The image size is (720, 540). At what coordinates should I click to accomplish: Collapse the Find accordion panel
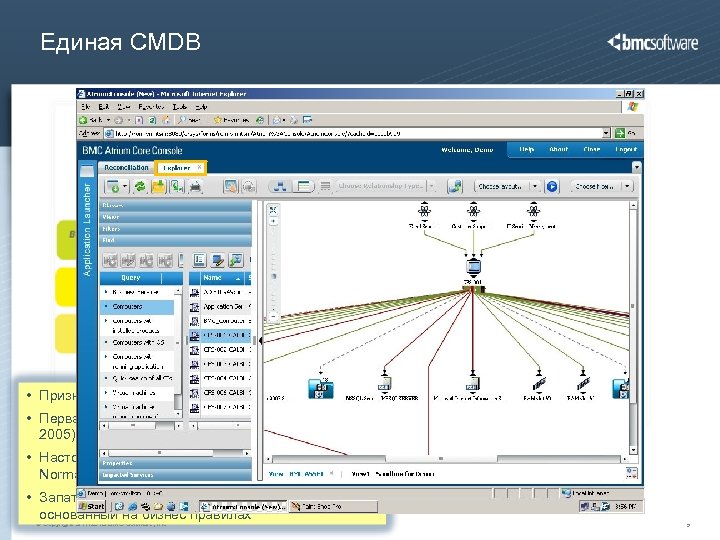click(x=175, y=240)
